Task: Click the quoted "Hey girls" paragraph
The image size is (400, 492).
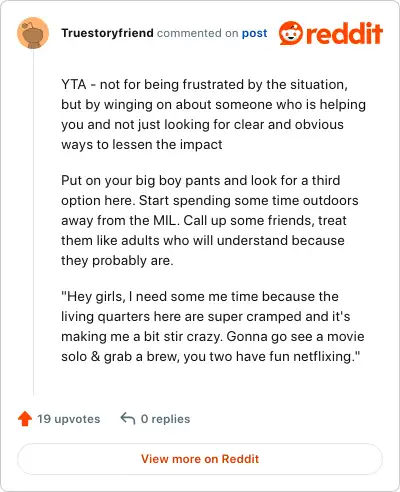Action: point(213,326)
